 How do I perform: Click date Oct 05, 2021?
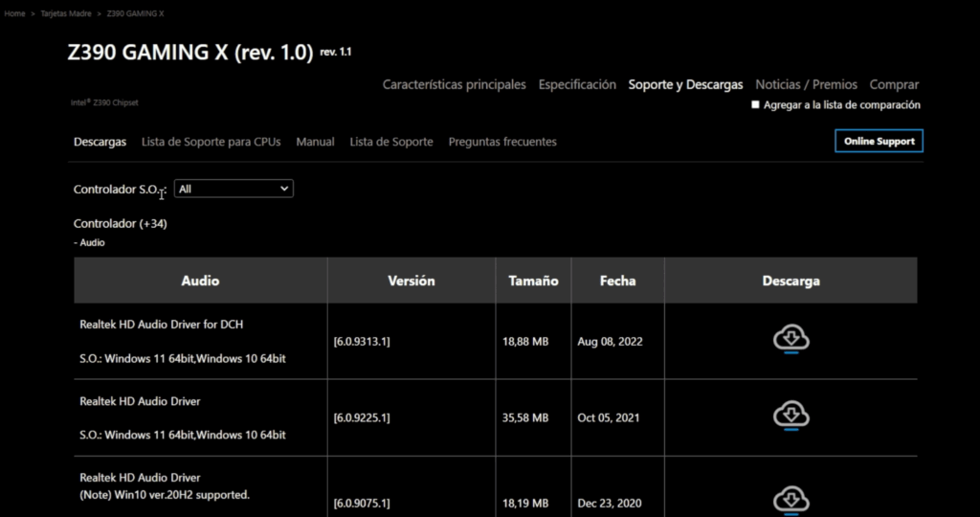[609, 417]
